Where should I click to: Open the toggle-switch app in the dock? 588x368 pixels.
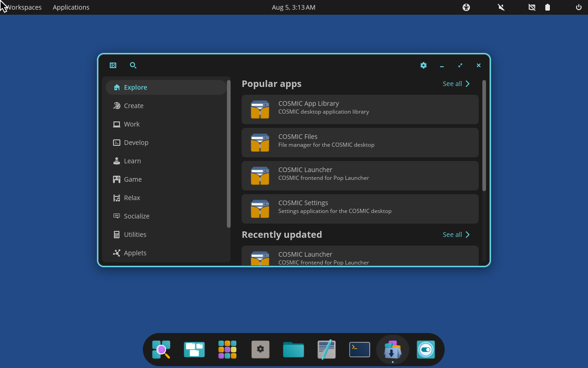click(426, 350)
